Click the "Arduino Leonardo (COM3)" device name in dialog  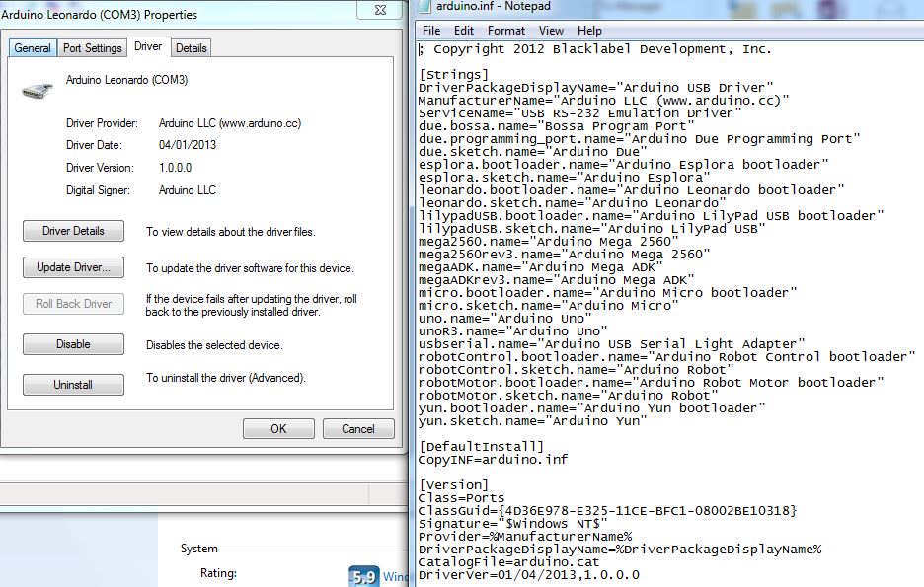pyautogui.click(x=126, y=80)
